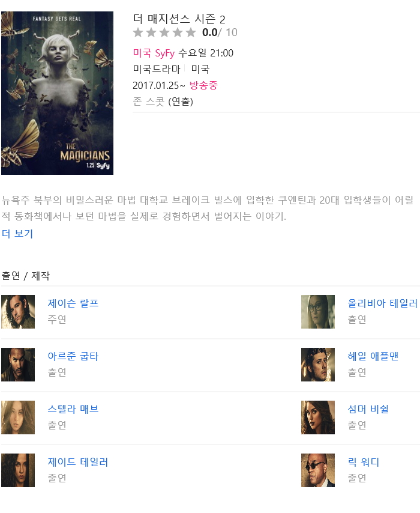420x513 pixels.
Task: Open 아르준 굽타 actor name link
Action: pyautogui.click(x=73, y=356)
